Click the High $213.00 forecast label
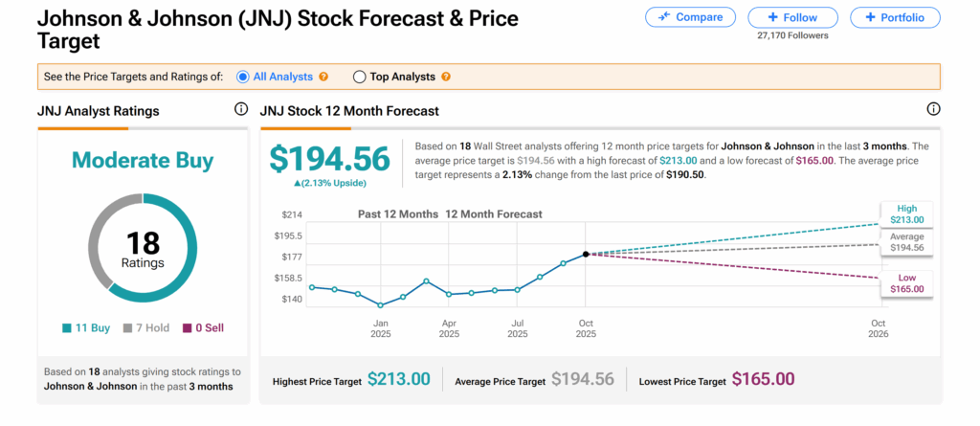Viewport: 980px width, 426px height. pos(905,213)
